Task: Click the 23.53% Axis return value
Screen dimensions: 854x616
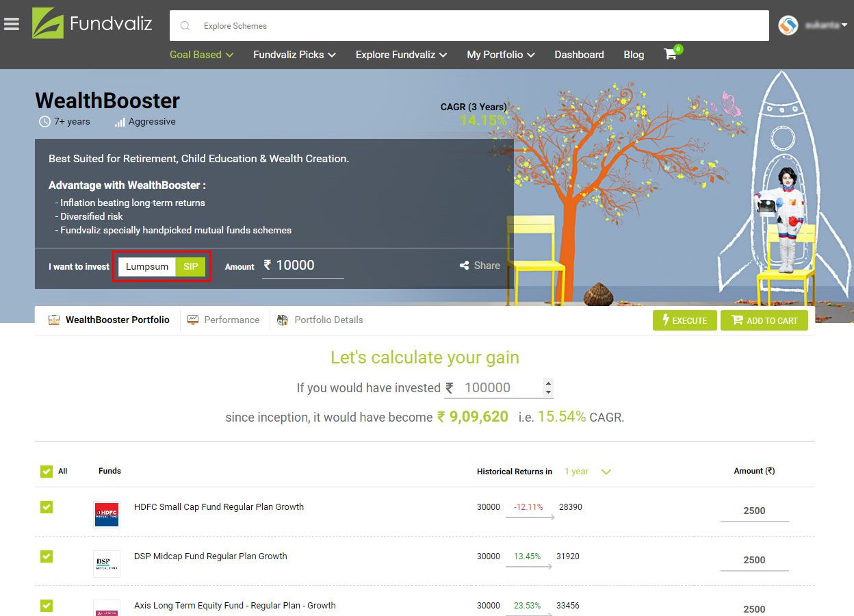Action: click(x=528, y=606)
